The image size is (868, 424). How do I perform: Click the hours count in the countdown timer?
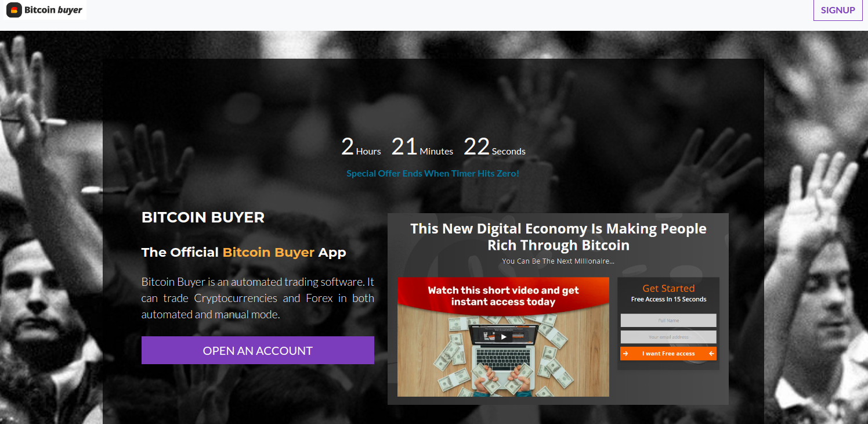348,146
